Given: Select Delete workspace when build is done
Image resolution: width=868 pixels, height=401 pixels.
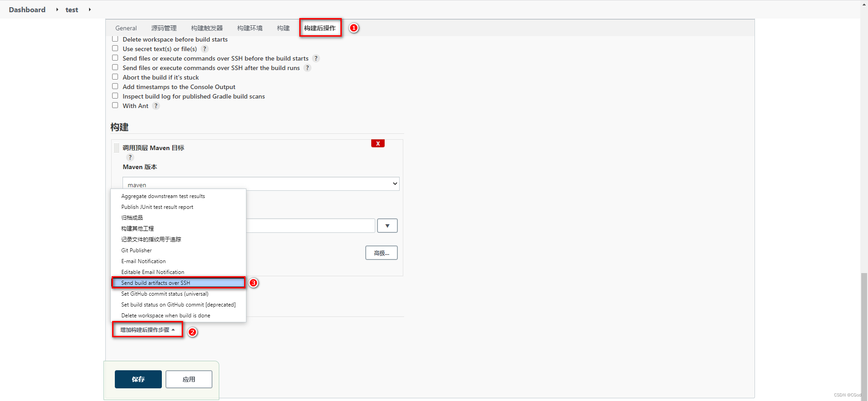Looking at the screenshot, I should point(179,316).
